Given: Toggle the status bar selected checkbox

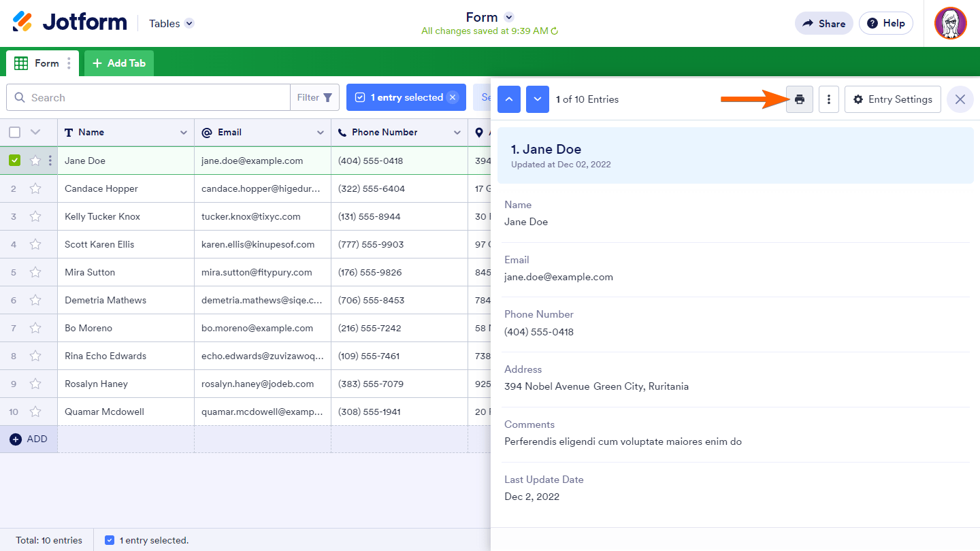Looking at the screenshot, I should pyautogui.click(x=110, y=540).
